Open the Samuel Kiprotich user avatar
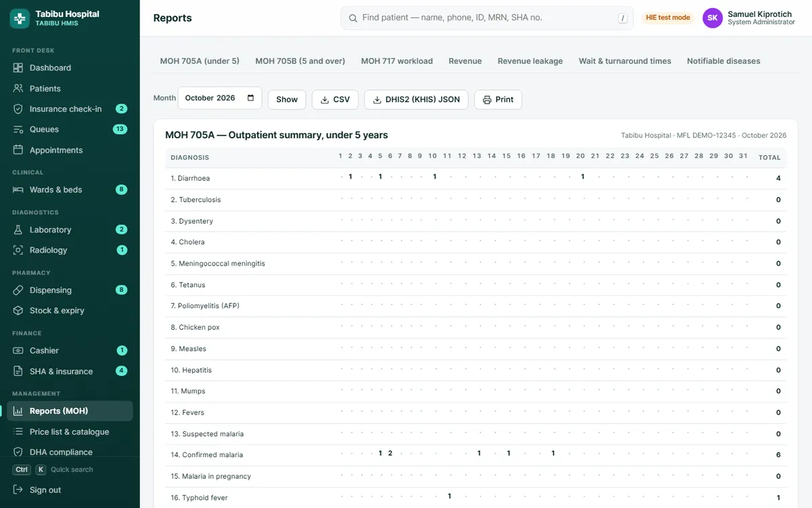The image size is (812, 508). point(713,18)
